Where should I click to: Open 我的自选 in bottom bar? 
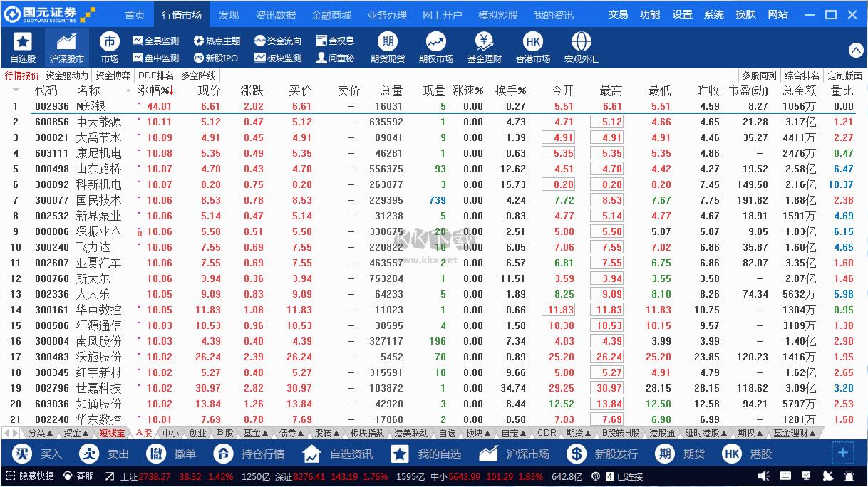425,454
